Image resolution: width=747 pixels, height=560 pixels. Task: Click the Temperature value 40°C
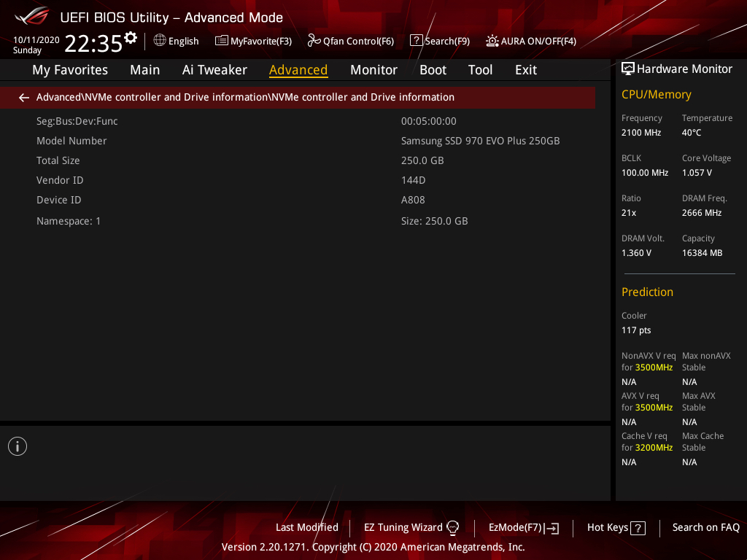[x=692, y=133]
